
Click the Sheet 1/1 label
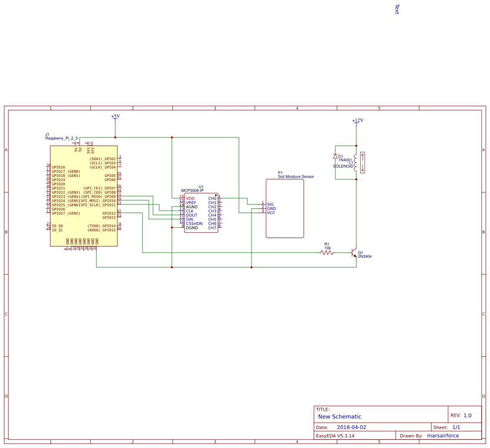(x=455, y=427)
